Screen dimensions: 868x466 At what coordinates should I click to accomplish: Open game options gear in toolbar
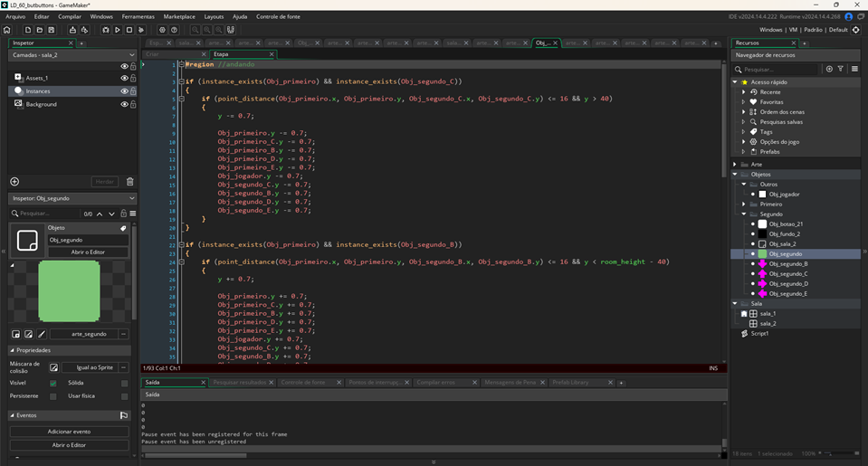162,30
